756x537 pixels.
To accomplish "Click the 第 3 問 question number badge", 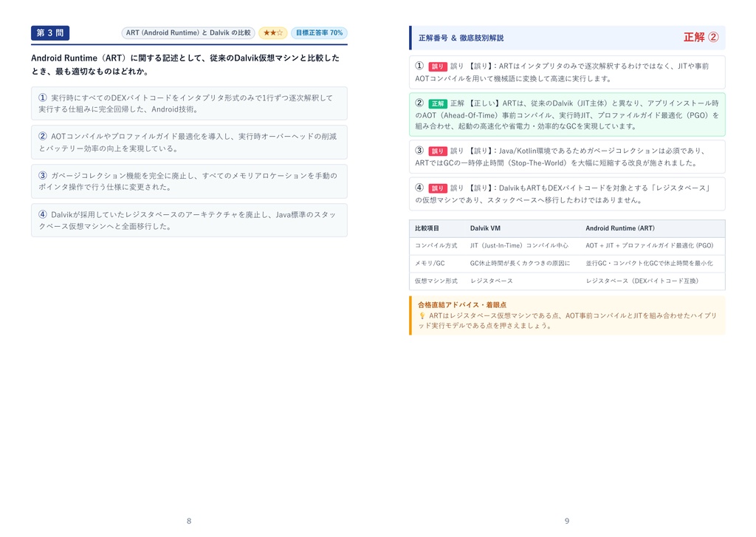I will pyautogui.click(x=50, y=33).
